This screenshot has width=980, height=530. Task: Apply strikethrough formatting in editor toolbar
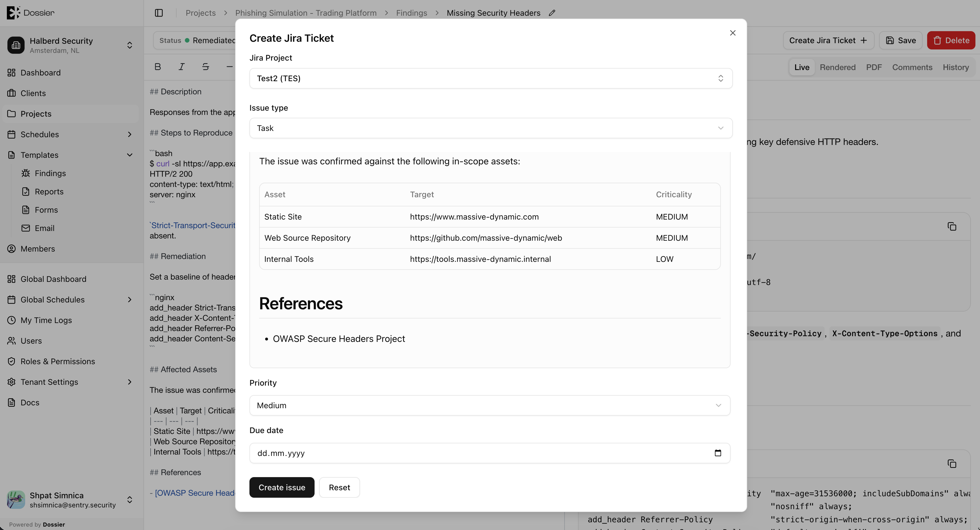coord(205,67)
